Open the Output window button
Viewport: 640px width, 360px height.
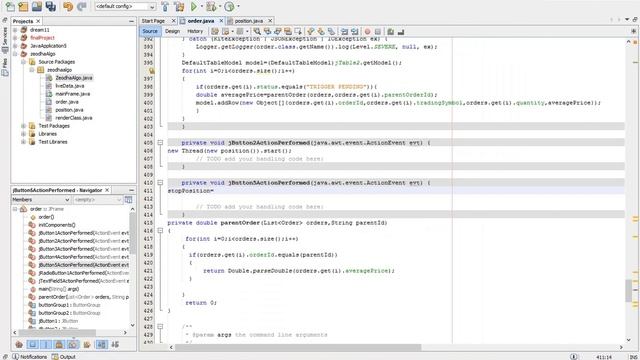64,357
